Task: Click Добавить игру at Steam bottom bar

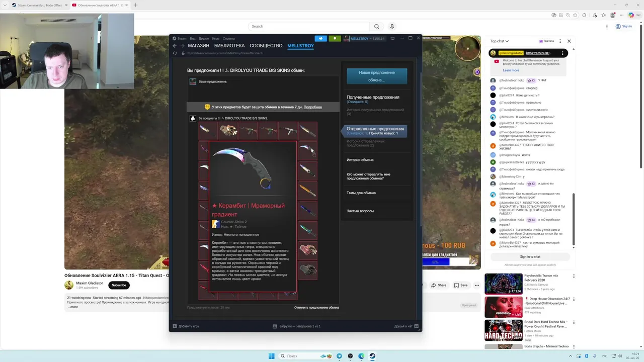Action: pos(186,326)
